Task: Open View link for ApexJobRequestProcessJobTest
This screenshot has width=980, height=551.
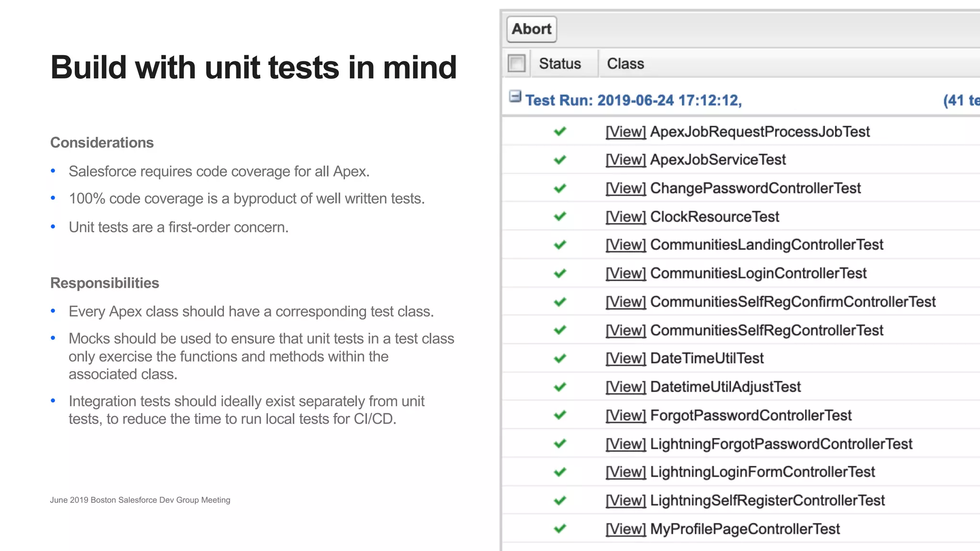Action: (626, 132)
